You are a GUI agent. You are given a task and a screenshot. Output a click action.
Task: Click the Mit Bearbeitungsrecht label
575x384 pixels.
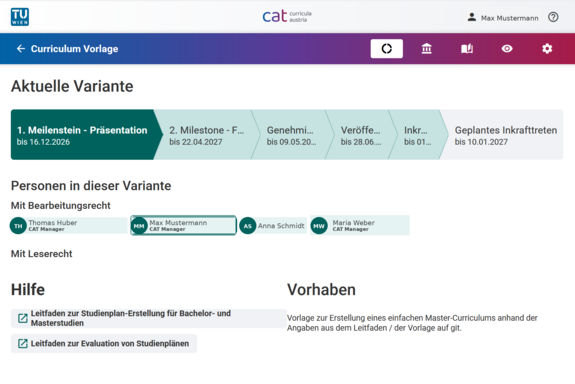coord(61,206)
